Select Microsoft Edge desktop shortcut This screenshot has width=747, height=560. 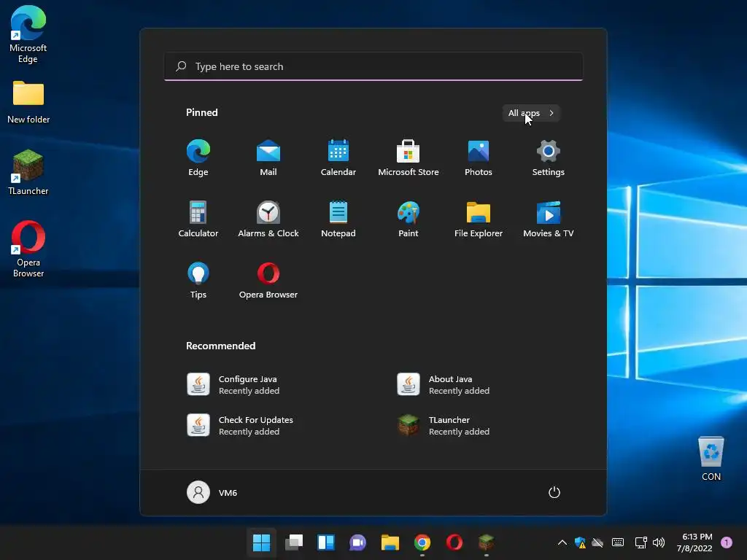(x=28, y=34)
